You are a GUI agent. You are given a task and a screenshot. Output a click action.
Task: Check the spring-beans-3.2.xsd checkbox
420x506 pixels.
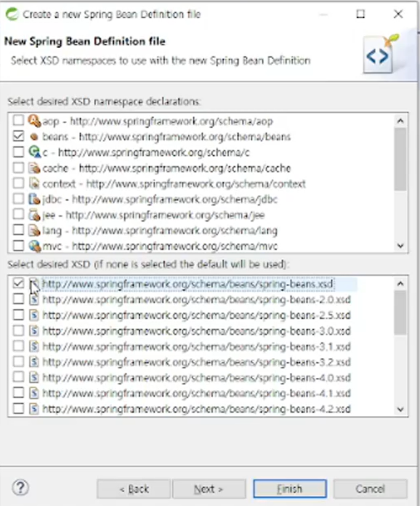tap(18, 361)
